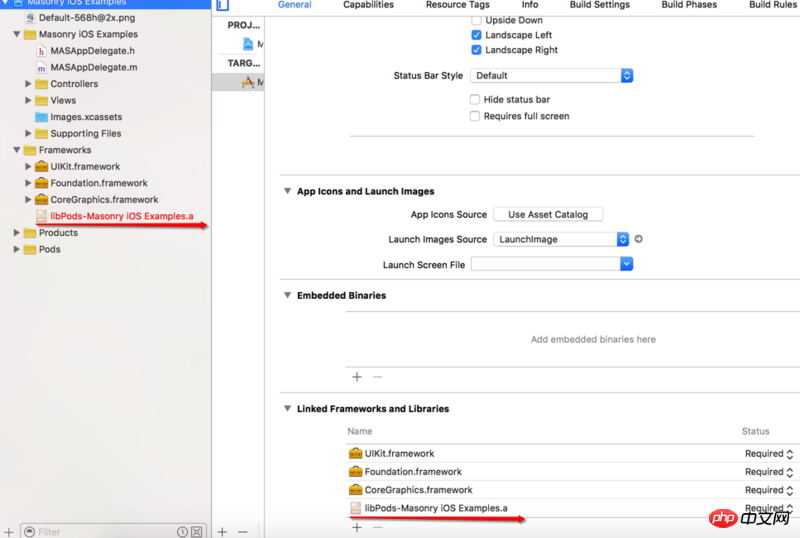Image resolution: width=800 pixels, height=538 pixels.
Task: Expand the Products group triangle
Action: (16, 233)
